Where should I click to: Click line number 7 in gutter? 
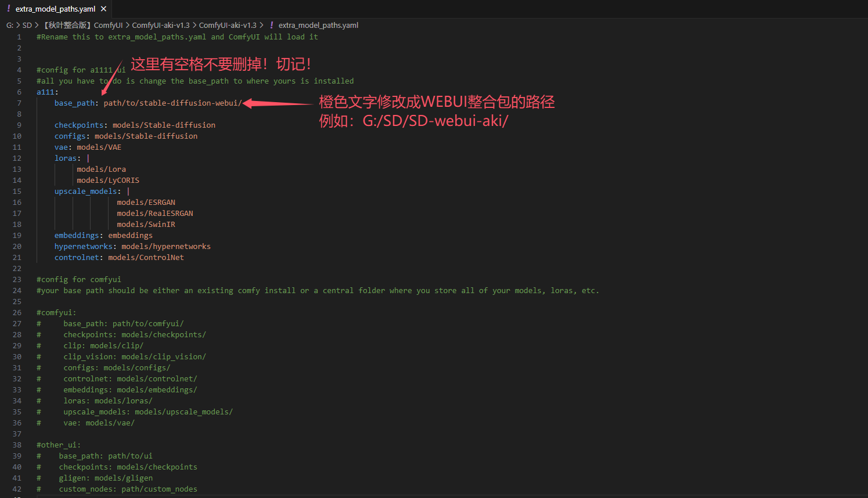click(x=19, y=103)
